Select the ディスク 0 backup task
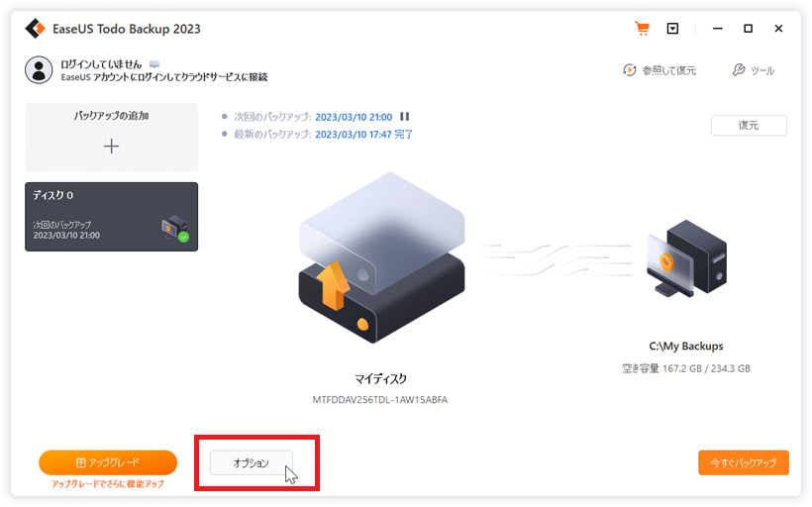This screenshot has width=812, height=507. [111, 217]
